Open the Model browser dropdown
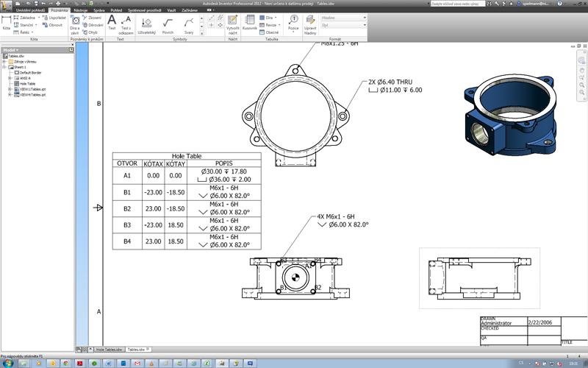 12,50
